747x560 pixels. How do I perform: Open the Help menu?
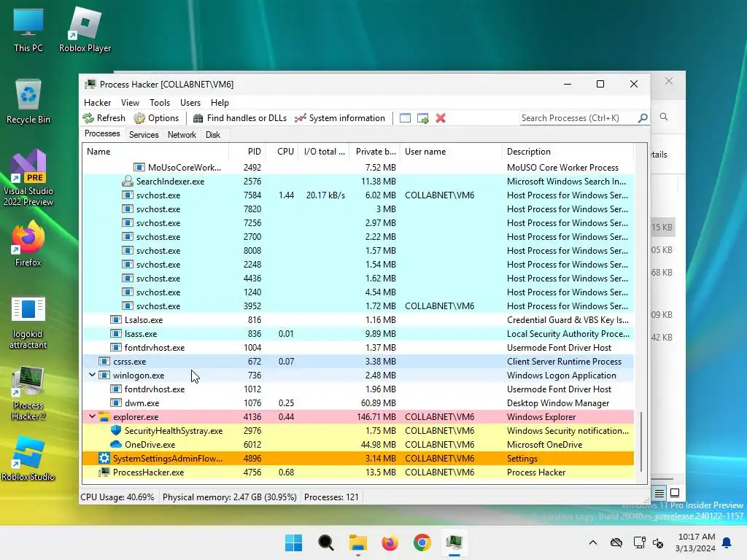click(x=220, y=103)
